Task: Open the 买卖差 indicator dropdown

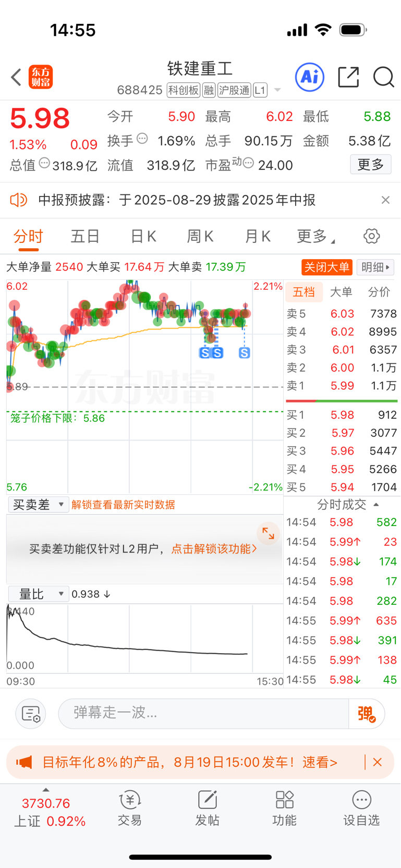Action: 39,505
